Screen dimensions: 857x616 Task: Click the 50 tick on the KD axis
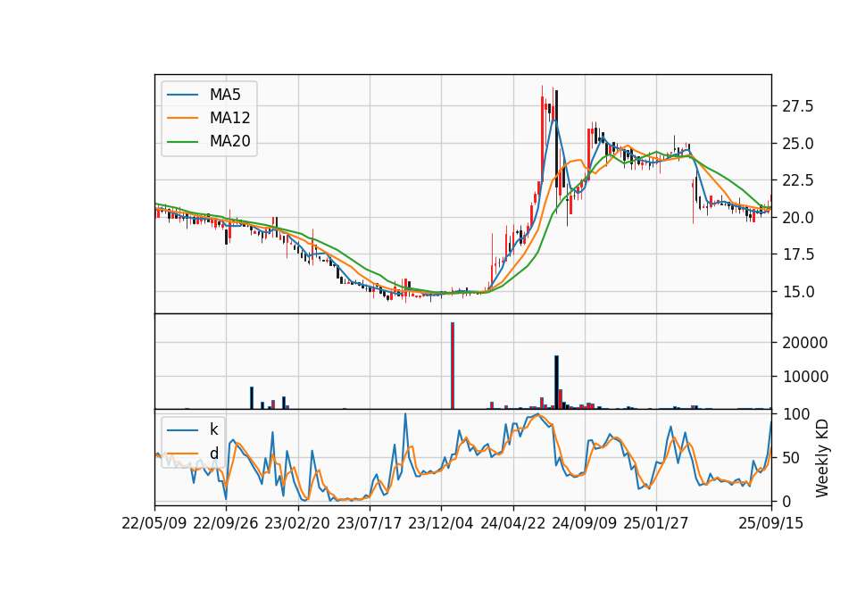click(791, 457)
